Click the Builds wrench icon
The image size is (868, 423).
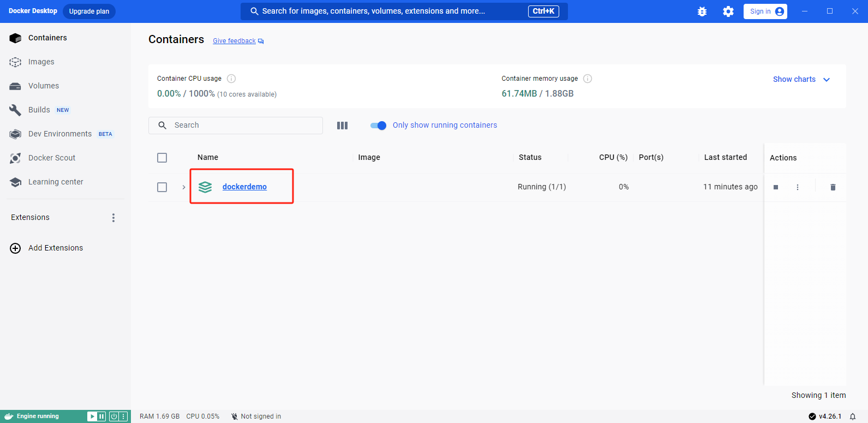tap(15, 110)
